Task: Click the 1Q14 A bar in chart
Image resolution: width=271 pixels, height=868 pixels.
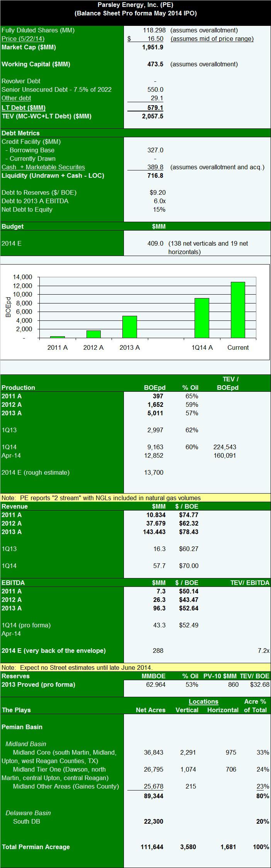Action: (x=202, y=318)
